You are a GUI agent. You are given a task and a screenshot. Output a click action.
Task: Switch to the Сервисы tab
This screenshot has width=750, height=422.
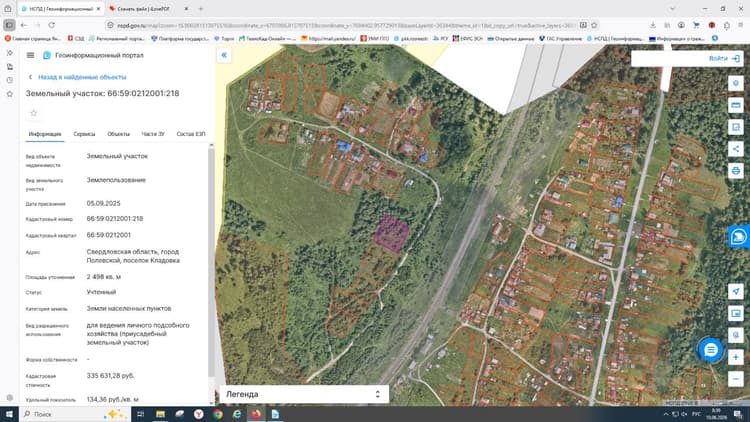[x=84, y=134]
